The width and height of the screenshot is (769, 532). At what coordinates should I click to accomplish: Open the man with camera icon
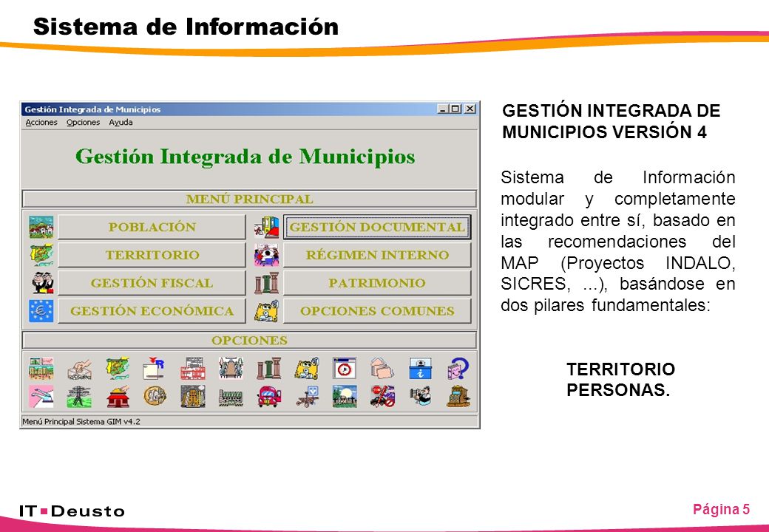pos(420,396)
